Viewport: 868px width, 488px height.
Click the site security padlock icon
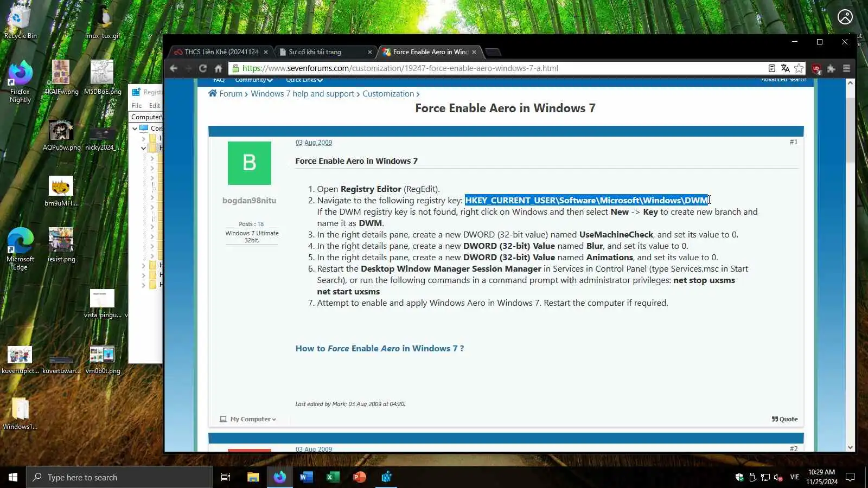[235, 68]
